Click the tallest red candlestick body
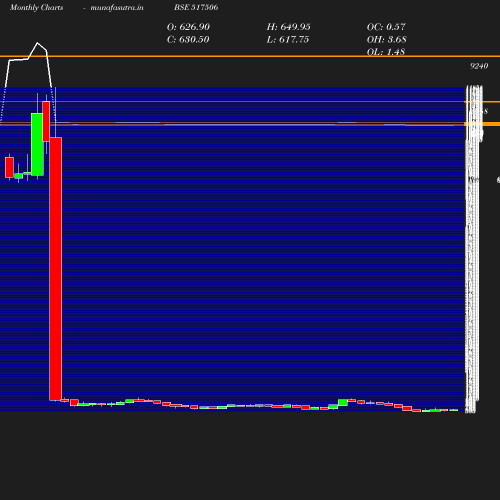 click(56, 269)
